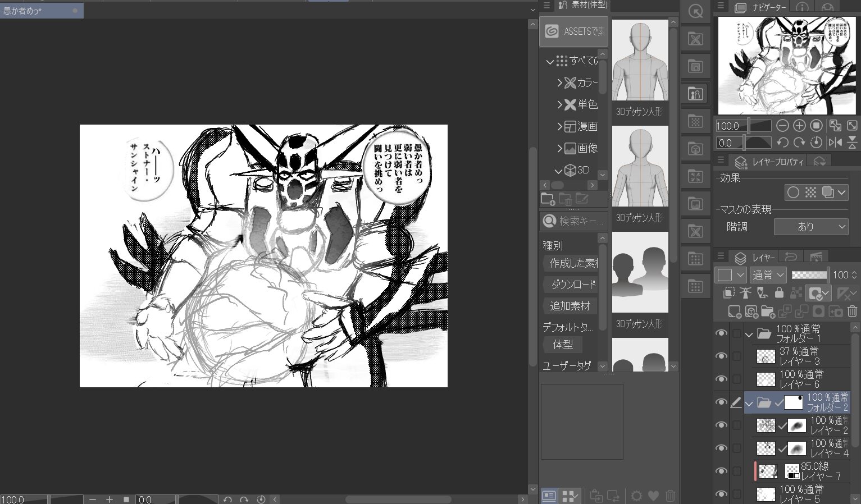Click the Navigator zoom out icon
The width and height of the screenshot is (861, 504).
click(x=782, y=126)
